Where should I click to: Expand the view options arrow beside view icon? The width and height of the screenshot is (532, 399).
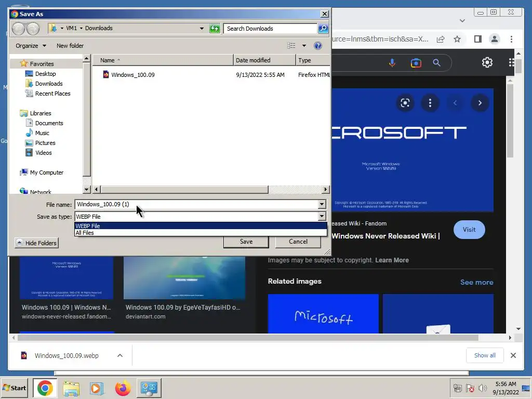click(x=304, y=46)
